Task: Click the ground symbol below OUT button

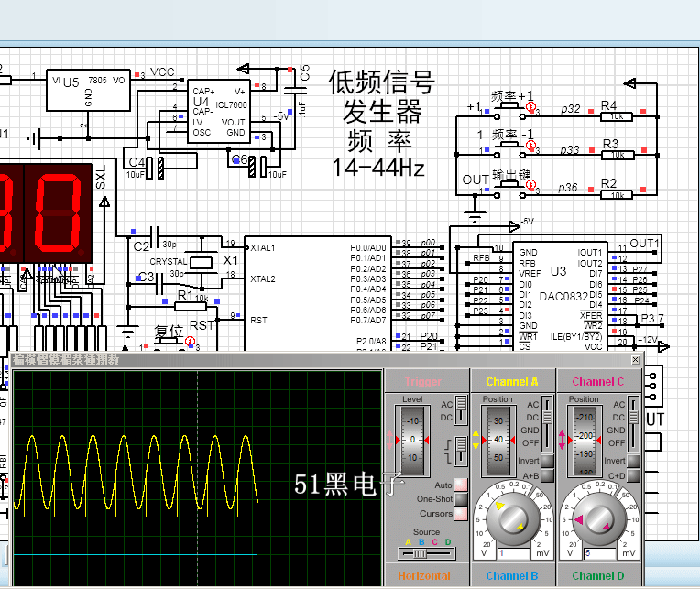Action: click(475, 216)
